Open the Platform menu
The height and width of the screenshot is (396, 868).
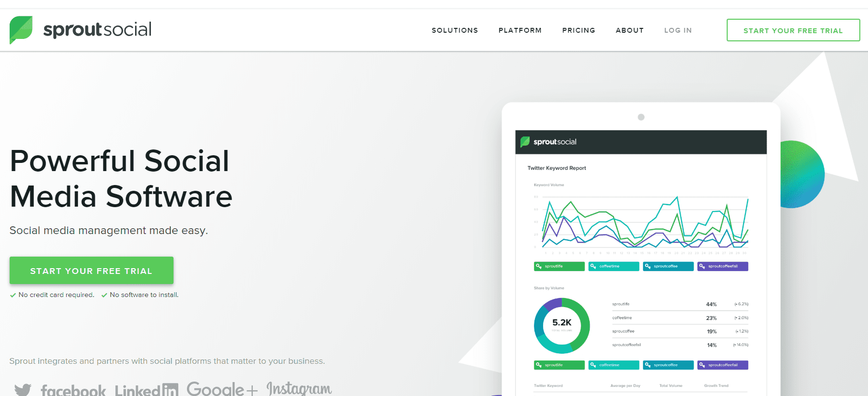coord(520,30)
